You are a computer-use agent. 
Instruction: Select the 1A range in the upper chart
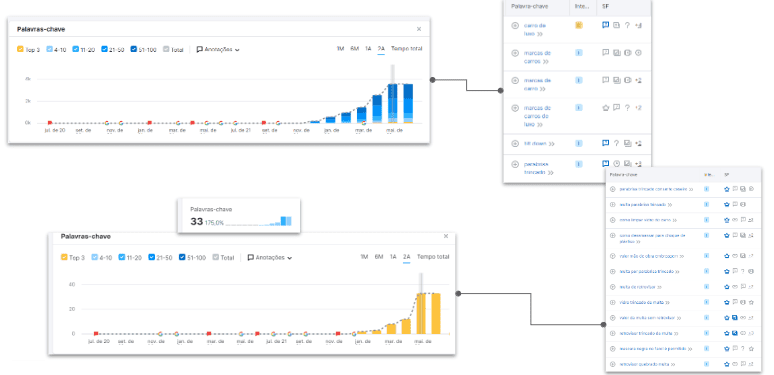click(368, 48)
